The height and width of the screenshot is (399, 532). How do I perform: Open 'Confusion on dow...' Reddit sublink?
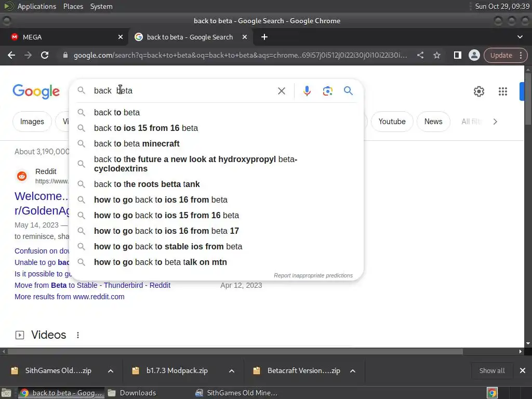pyautogui.click(x=42, y=251)
